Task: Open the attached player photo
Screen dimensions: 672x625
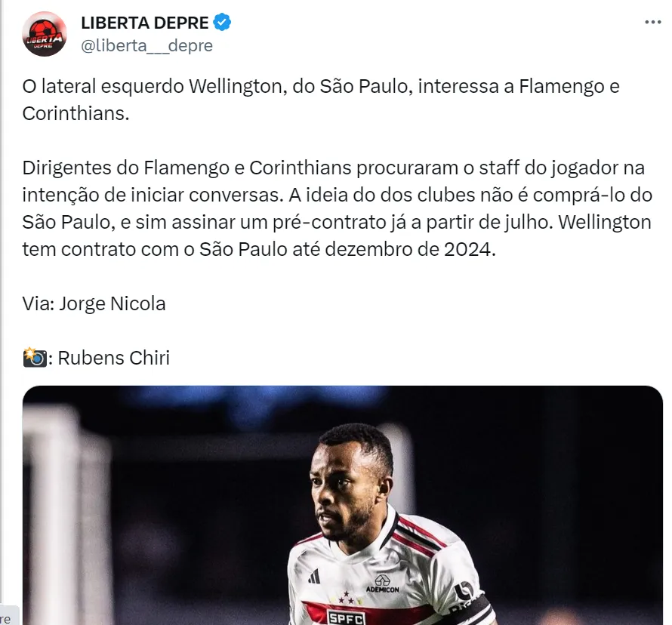Action: coord(343,505)
